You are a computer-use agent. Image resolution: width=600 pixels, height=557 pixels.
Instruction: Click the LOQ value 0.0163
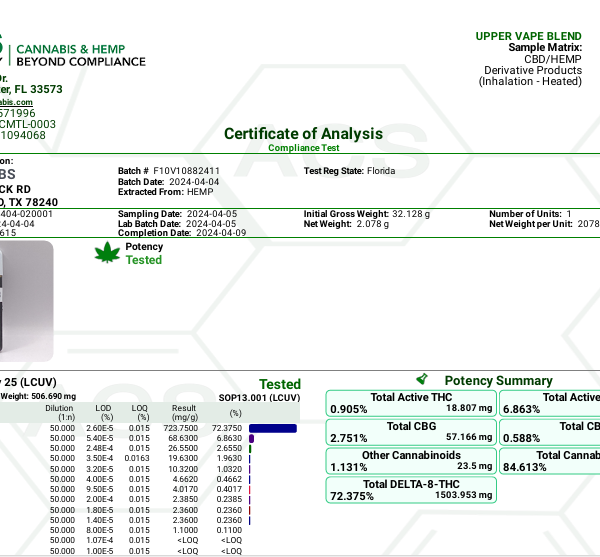coord(137,458)
